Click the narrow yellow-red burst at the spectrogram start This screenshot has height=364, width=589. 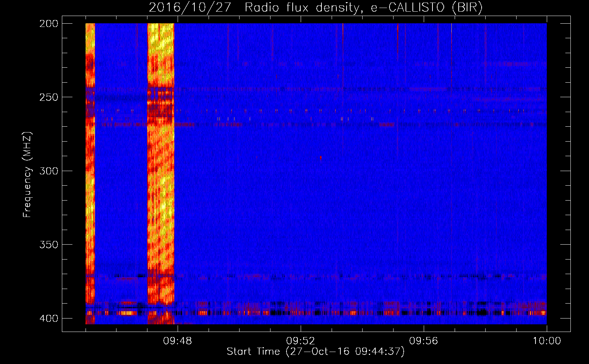pyautogui.click(x=90, y=174)
